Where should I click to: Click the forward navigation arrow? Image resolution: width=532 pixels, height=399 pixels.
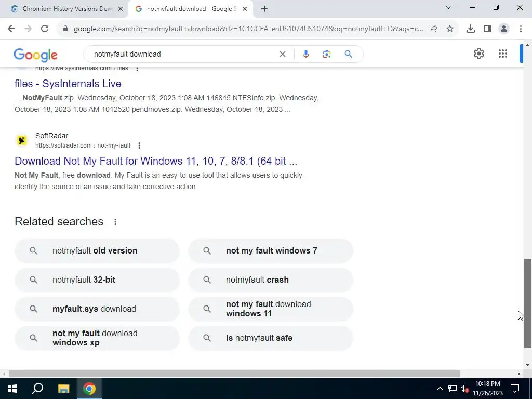click(28, 29)
